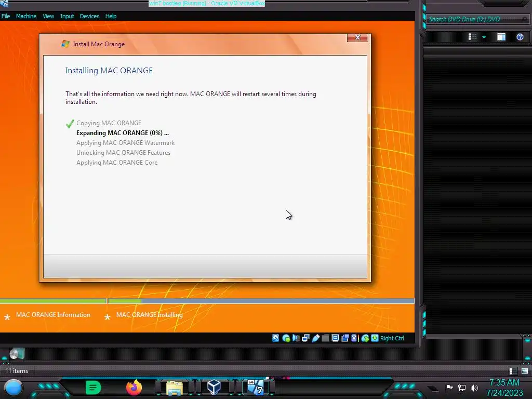This screenshot has height=399, width=532.
Task: Click the Installing MAC ORANGE heading
Action: [x=109, y=70]
